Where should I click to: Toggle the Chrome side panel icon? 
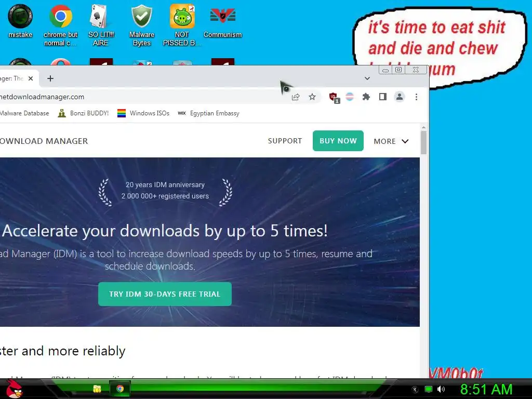point(383,97)
